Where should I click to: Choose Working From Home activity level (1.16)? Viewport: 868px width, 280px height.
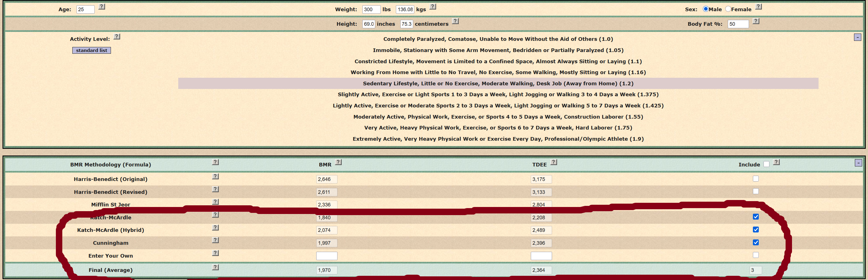pyautogui.click(x=498, y=72)
